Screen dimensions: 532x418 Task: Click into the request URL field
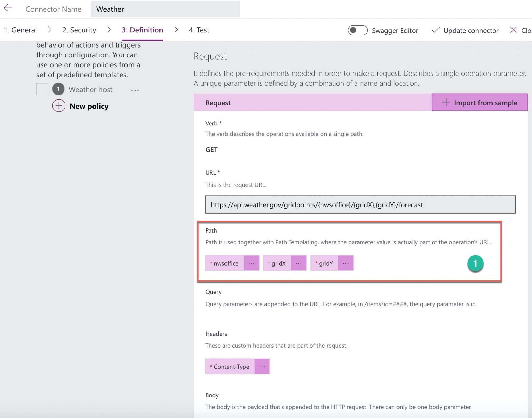click(360, 205)
